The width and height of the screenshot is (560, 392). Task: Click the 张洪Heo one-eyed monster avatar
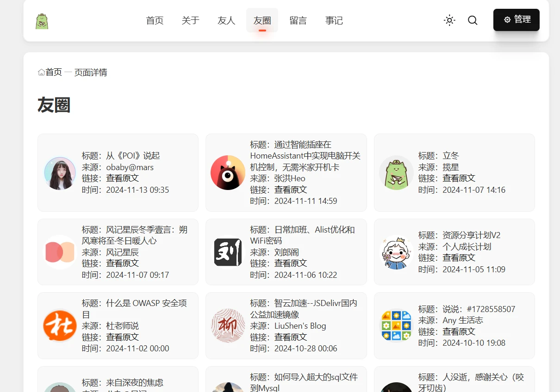[x=228, y=173]
